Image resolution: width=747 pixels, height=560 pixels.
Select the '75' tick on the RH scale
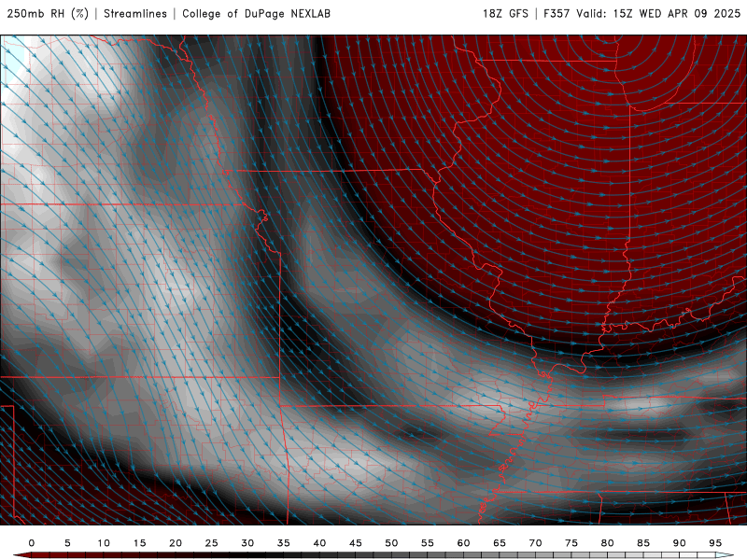pos(571,543)
